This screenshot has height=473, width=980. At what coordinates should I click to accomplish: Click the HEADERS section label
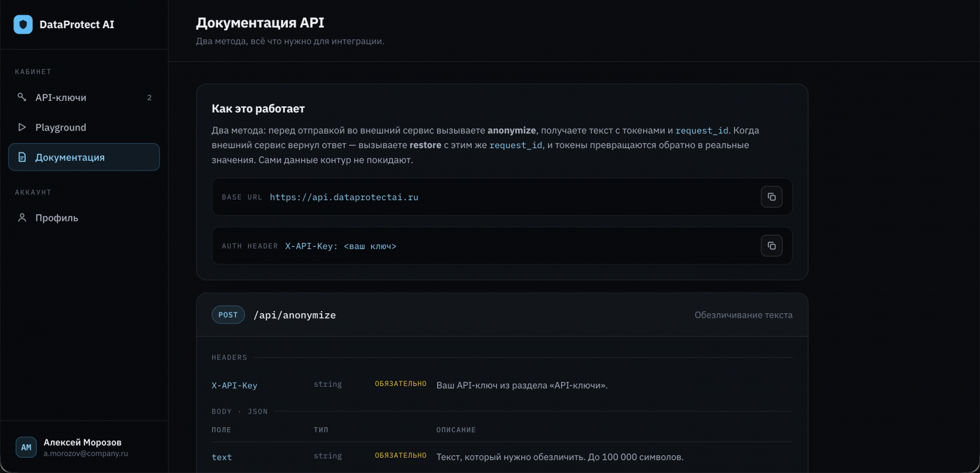[x=229, y=357]
